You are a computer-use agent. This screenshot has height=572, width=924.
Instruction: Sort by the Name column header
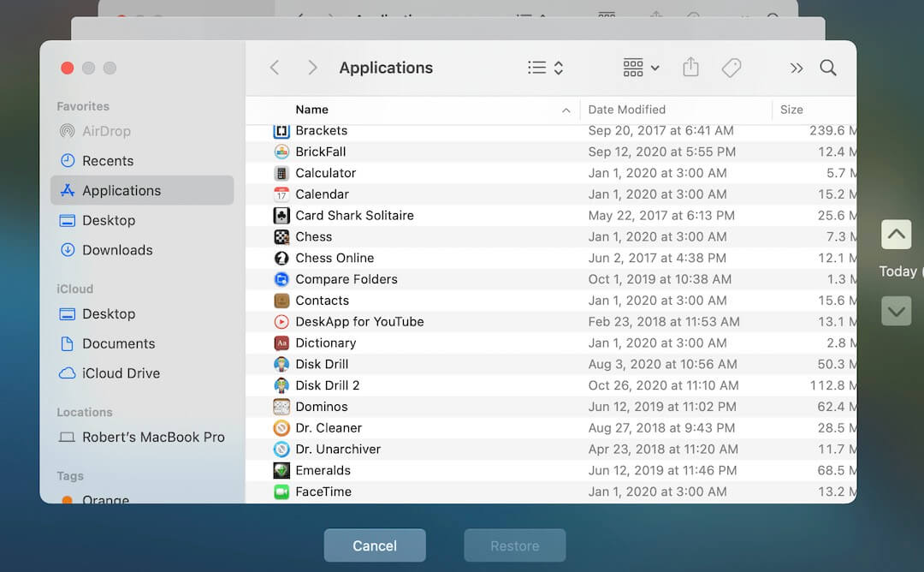pos(311,110)
